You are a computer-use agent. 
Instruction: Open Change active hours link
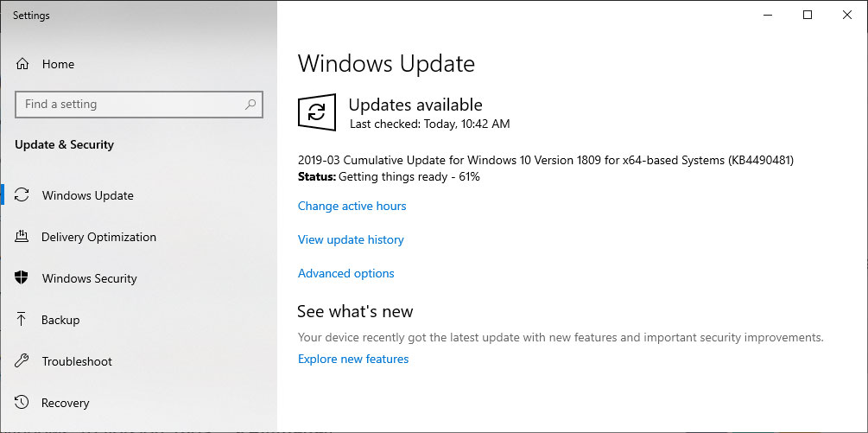[x=352, y=206]
